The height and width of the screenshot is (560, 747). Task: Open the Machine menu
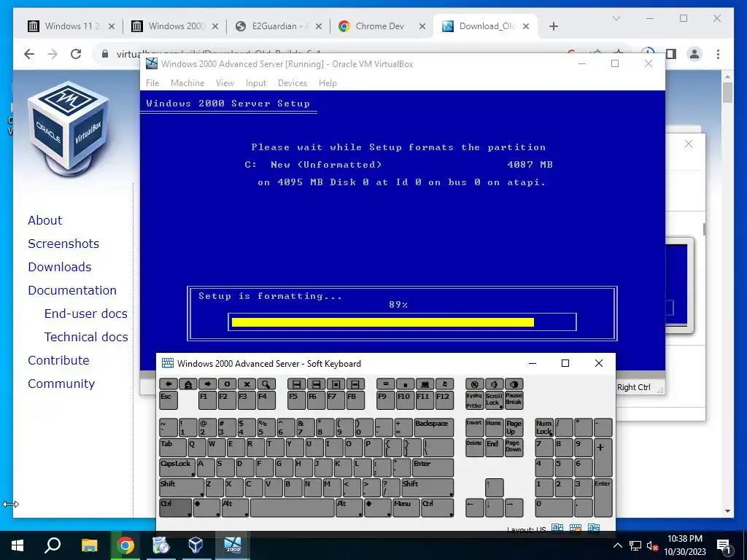coord(187,83)
